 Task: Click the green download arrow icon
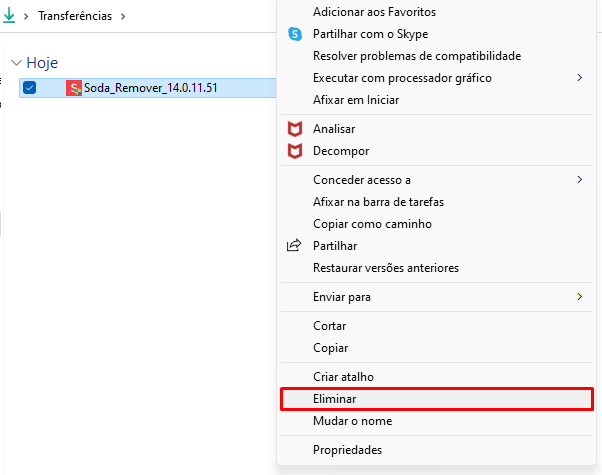[x=9, y=16]
